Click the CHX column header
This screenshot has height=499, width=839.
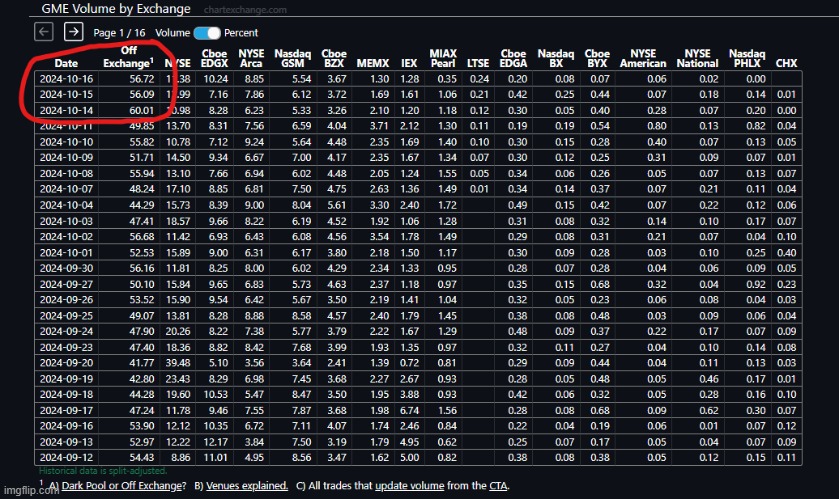click(x=786, y=63)
